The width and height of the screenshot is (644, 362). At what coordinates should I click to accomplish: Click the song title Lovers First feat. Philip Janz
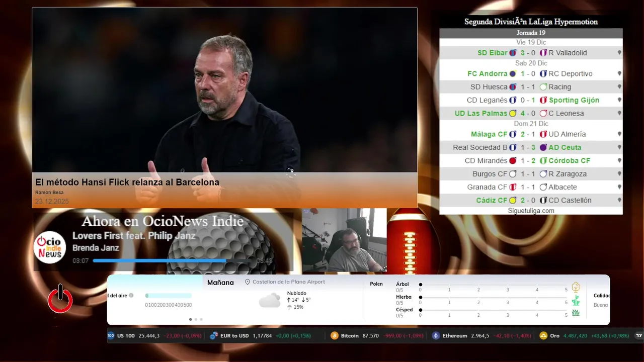click(x=134, y=236)
